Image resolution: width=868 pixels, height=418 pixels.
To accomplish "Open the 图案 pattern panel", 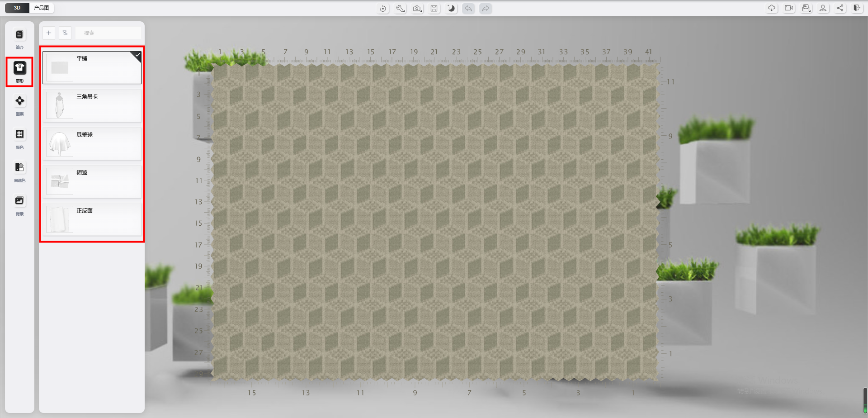I will coord(19,105).
